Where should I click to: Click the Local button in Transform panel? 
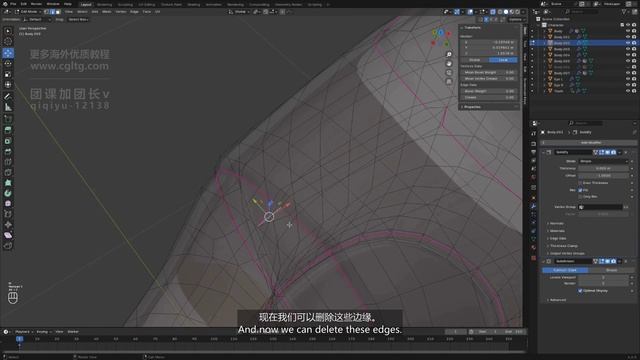[503, 60]
